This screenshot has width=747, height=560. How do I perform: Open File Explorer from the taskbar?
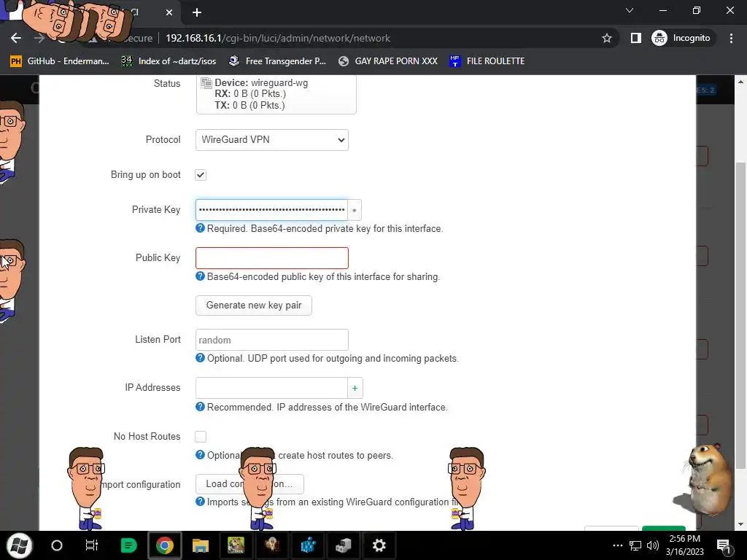pos(201,545)
